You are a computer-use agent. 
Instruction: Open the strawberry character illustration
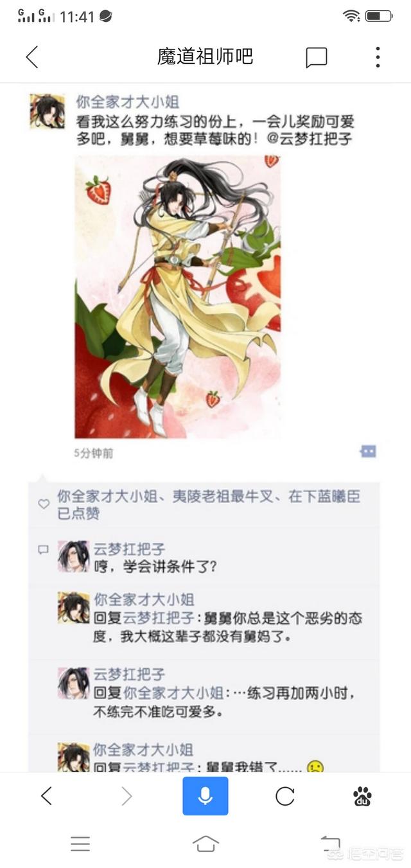tap(178, 297)
